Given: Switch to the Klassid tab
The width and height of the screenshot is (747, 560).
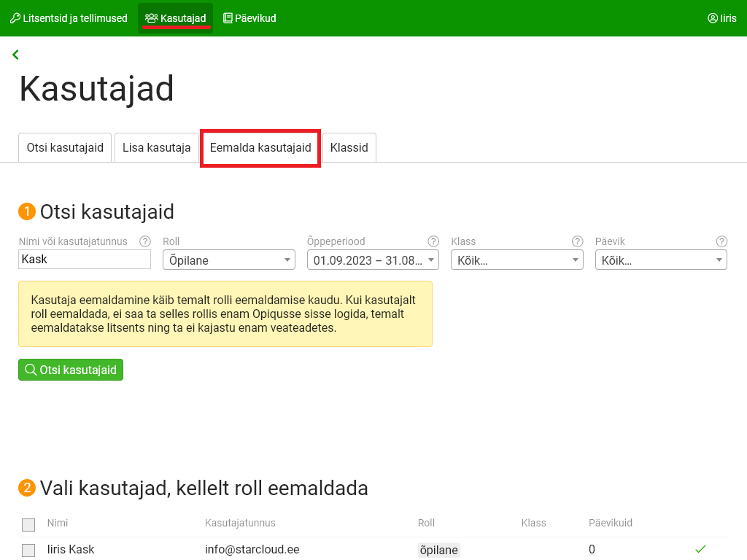Looking at the screenshot, I should click(x=349, y=147).
